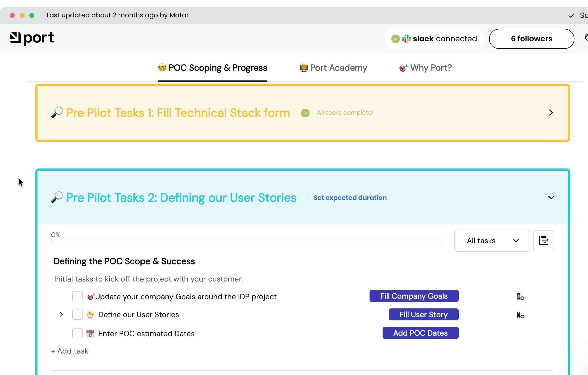588x375 pixels.
Task: Expand subtasks of Define our User Stories
Action: point(61,314)
